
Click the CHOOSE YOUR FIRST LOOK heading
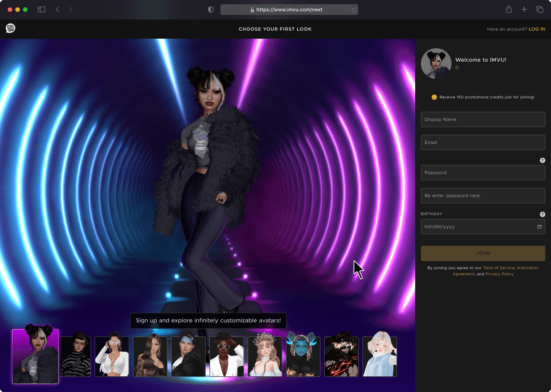tap(275, 29)
